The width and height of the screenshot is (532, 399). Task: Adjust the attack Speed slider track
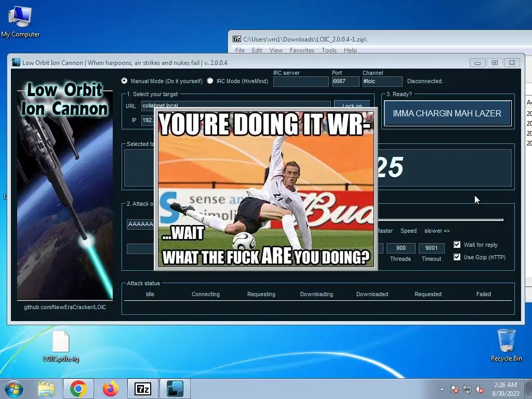point(441,220)
